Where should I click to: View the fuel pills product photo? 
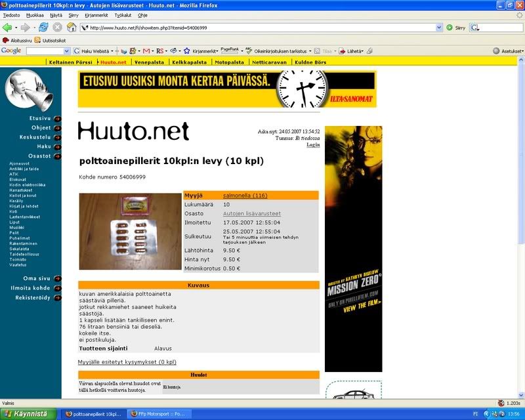(130, 232)
